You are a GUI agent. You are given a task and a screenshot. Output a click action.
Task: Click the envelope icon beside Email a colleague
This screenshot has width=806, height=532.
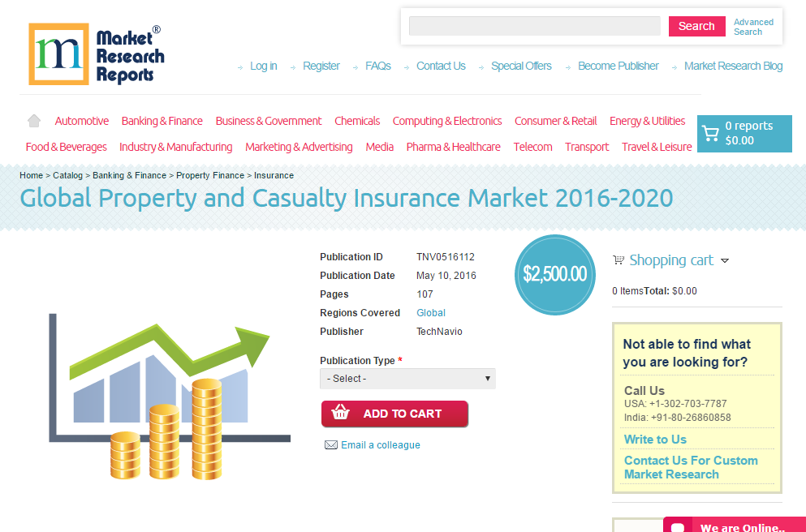(331, 444)
